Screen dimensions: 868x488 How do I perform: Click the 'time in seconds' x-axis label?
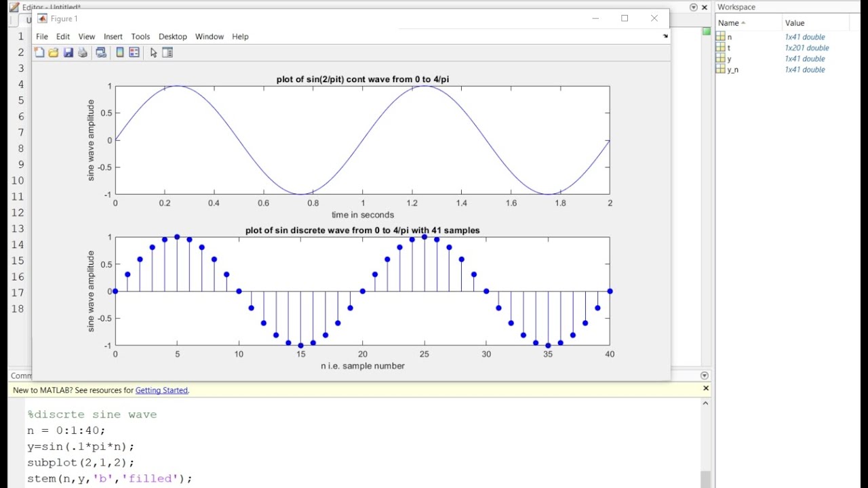point(363,215)
